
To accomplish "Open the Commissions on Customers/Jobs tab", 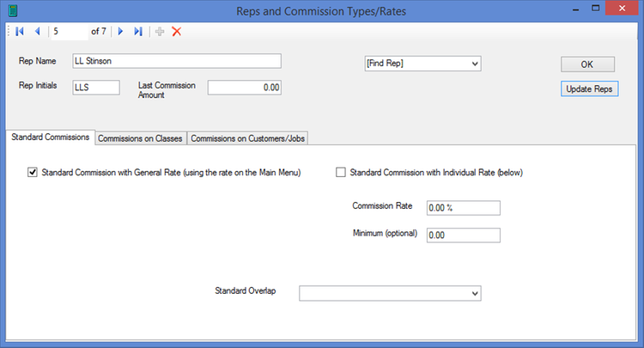I will [x=247, y=138].
